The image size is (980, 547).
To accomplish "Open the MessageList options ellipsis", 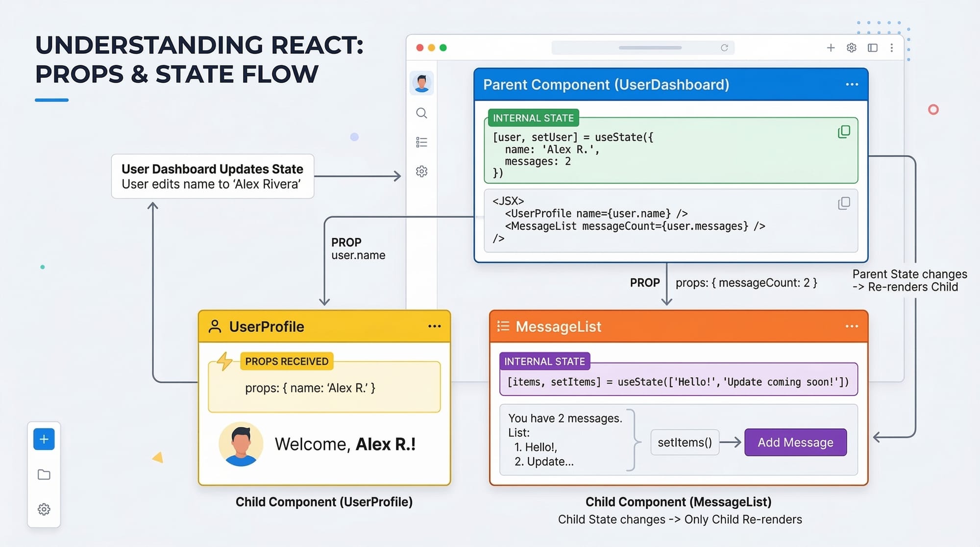I will point(851,326).
